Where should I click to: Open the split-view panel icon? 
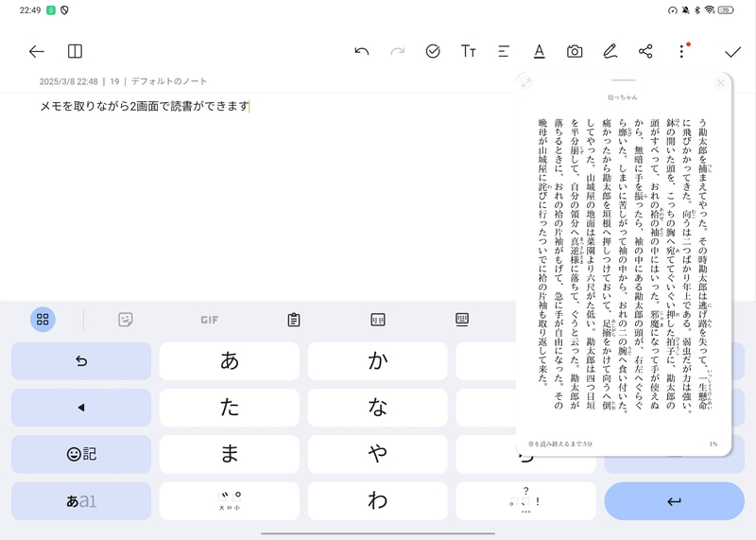tap(75, 51)
